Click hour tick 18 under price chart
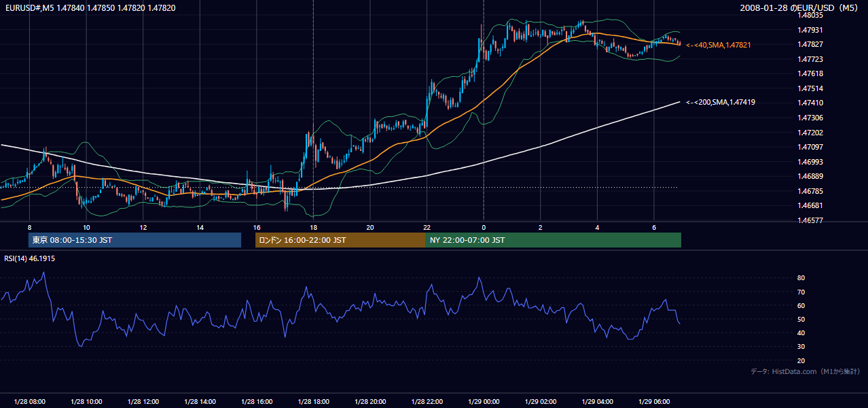Image resolution: width=868 pixels, height=408 pixels. (x=313, y=227)
